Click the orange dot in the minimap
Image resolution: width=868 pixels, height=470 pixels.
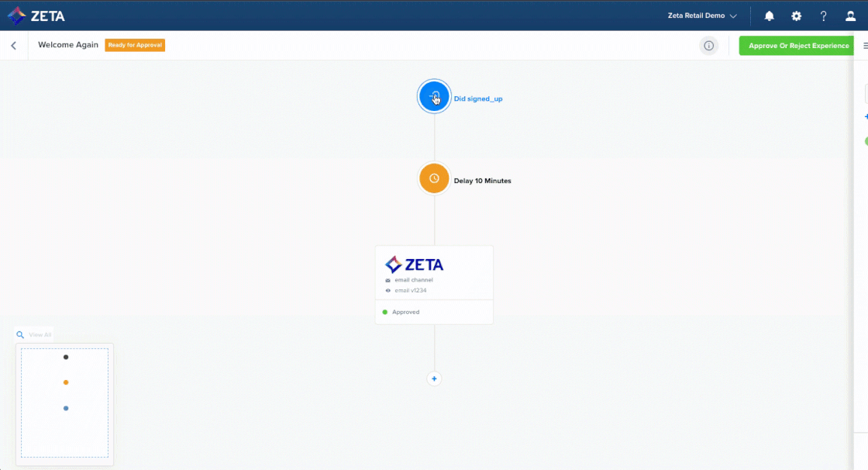[66, 382]
